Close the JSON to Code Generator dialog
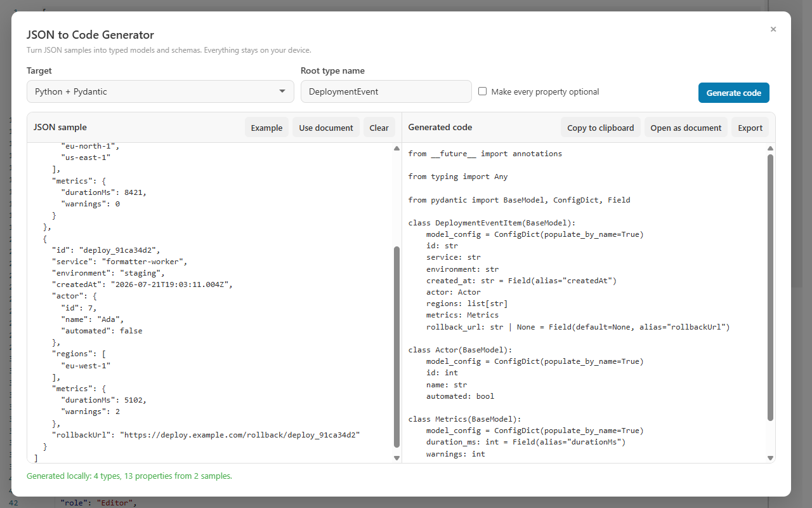This screenshot has width=812, height=508. pyautogui.click(x=773, y=29)
